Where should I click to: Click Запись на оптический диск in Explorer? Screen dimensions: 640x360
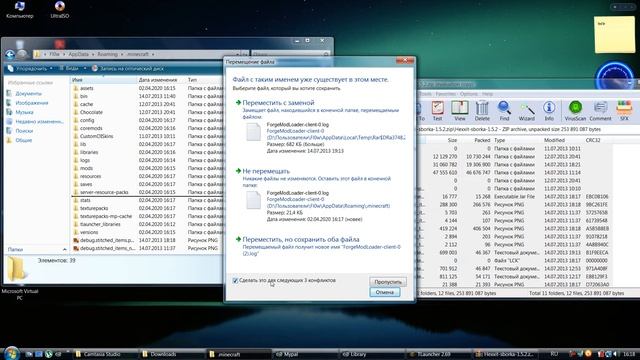pyautogui.click(x=127, y=68)
